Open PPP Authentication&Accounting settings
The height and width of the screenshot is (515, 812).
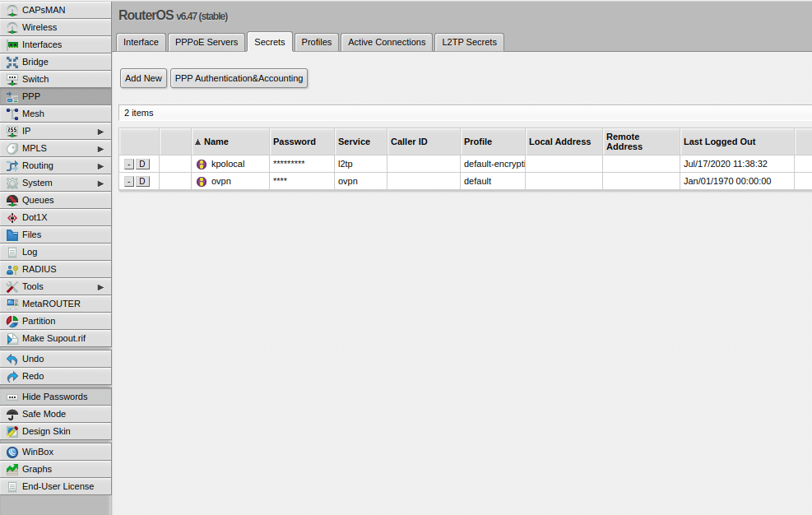[x=239, y=78]
